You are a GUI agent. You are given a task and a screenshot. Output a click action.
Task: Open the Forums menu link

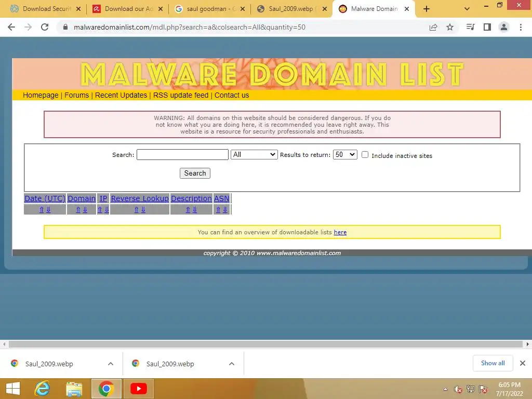point(77,96)
